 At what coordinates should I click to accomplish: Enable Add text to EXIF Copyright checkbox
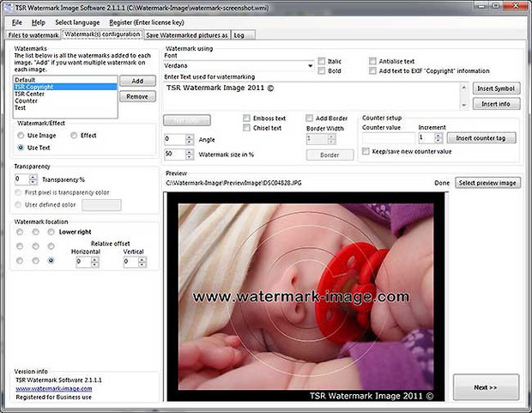click(x=372, y=70)
